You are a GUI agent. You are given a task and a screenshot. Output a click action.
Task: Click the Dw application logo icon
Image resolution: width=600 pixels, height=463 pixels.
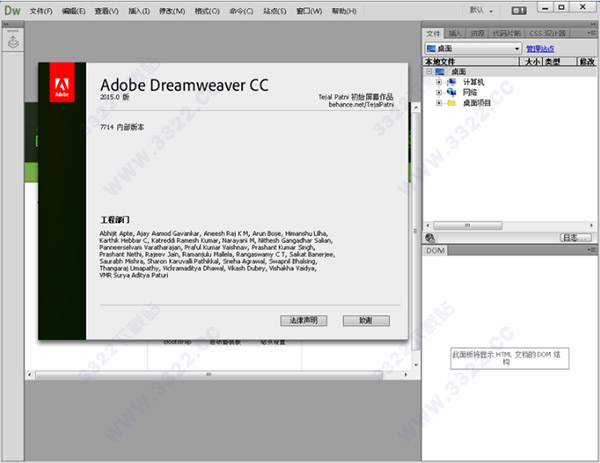[x=12, y=10]
